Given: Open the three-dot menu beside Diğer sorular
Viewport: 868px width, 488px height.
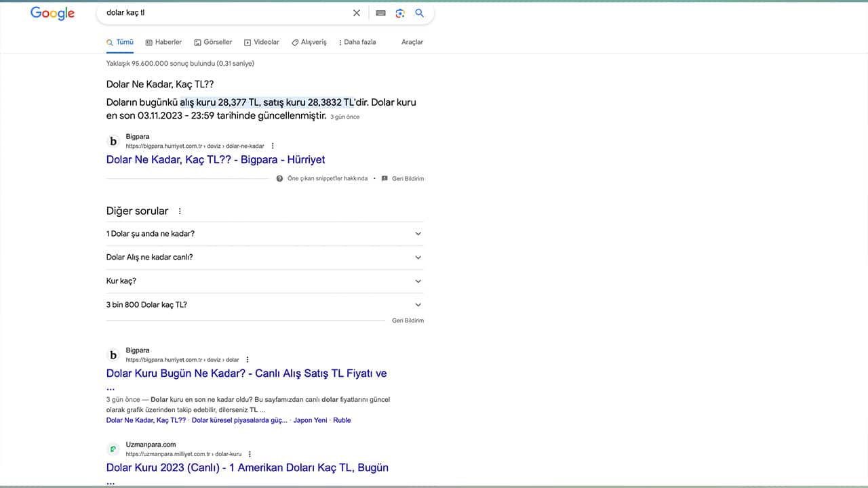Looking at the screenshot, I should [180, 211].
